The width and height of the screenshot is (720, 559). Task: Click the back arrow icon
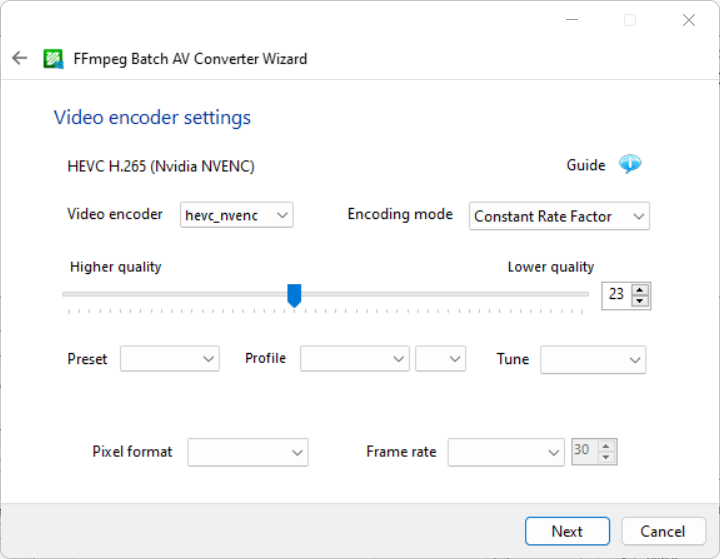pos(20,58)
